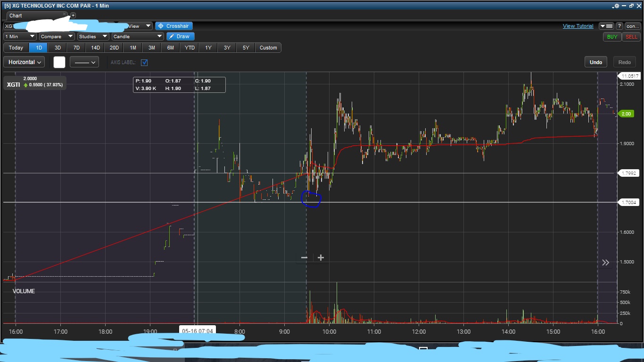Select the 3D time range
Viewport: 644px width, 362px height.
click(x=58, y=48)
